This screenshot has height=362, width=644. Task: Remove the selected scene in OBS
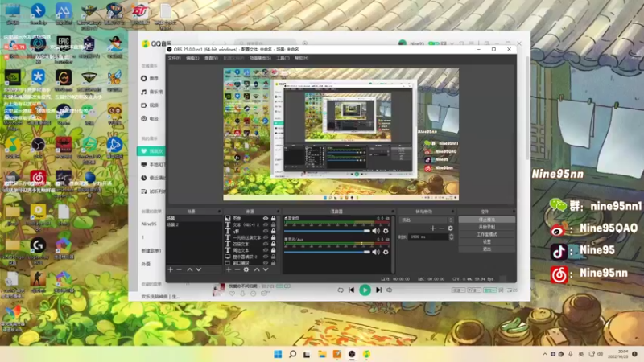click(x=179, y=269)
